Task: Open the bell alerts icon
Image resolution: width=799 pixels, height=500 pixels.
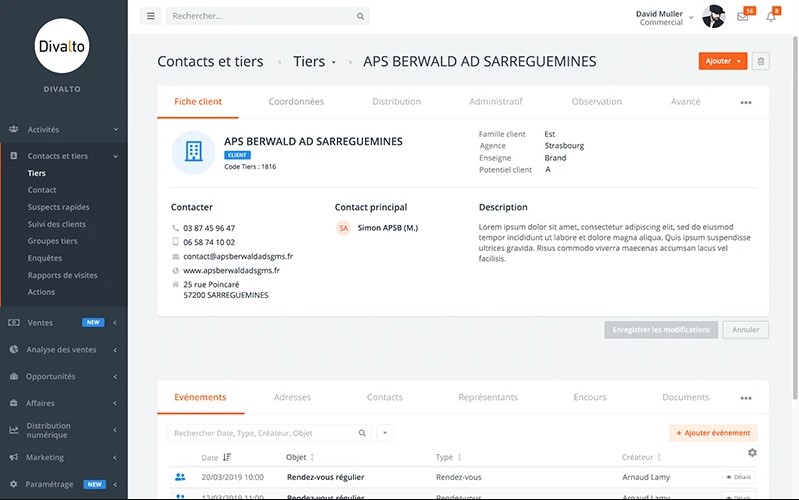Action: (x=771, y=17)
